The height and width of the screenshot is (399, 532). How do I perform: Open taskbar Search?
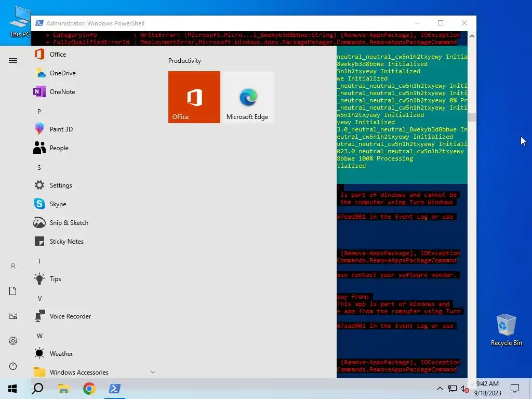pos(37,389)
